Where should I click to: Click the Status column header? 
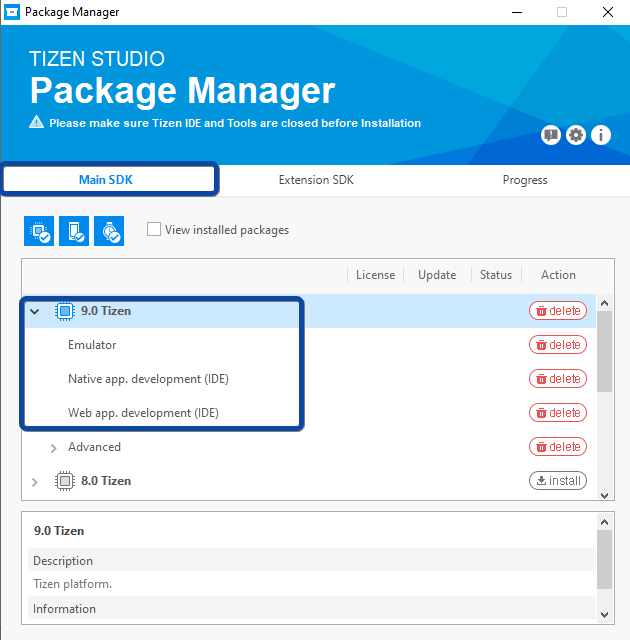(x=496, y=275)
